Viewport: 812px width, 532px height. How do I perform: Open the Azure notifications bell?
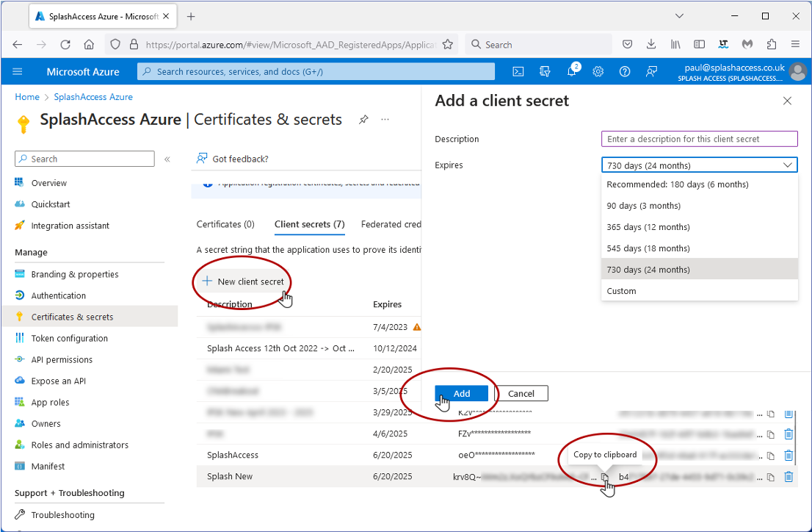point(572,71)
